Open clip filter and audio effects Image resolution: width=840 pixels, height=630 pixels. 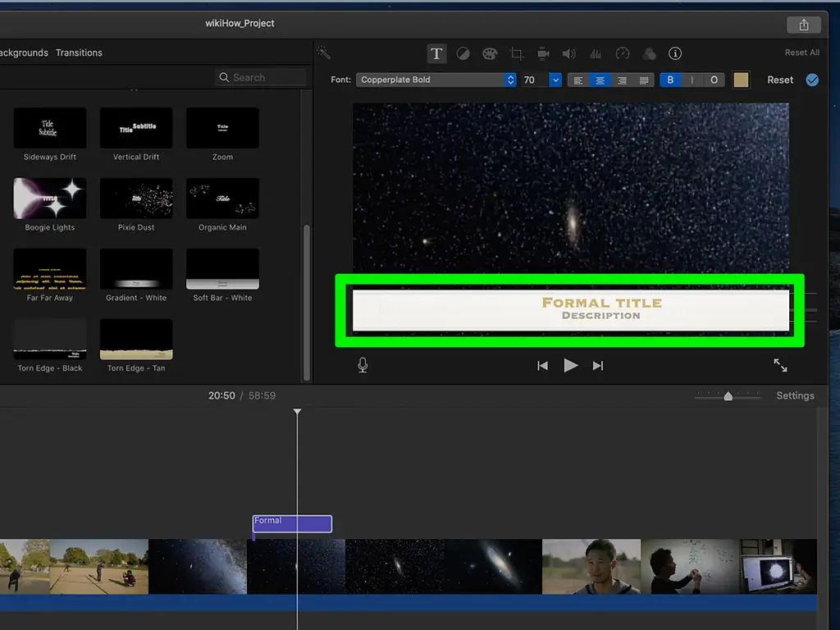649,53
